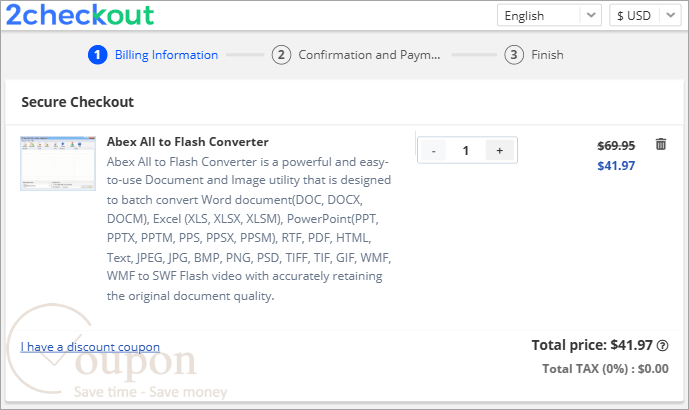Click the Abex product screenshot thumbnail
Viewport: 689px width, 410px height.
point(58,163)
